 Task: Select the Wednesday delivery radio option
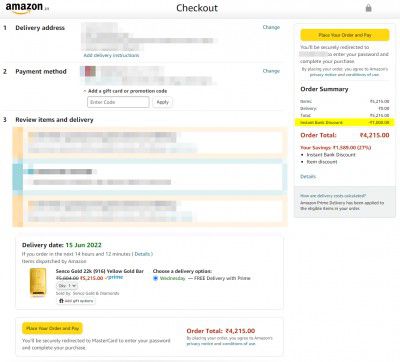155,278
